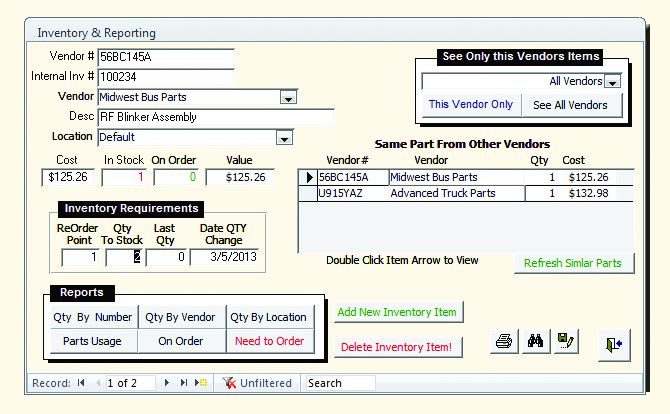
Task: Click U915YAZ vendor number cell
Action: [353, 193]
